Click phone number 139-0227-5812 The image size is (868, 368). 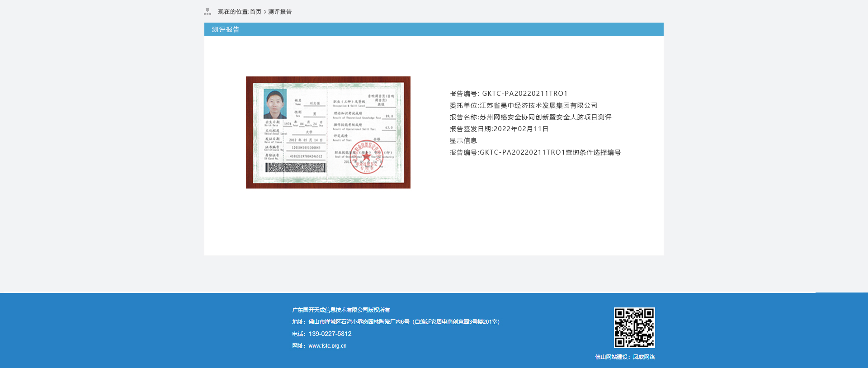coord(330,334)
